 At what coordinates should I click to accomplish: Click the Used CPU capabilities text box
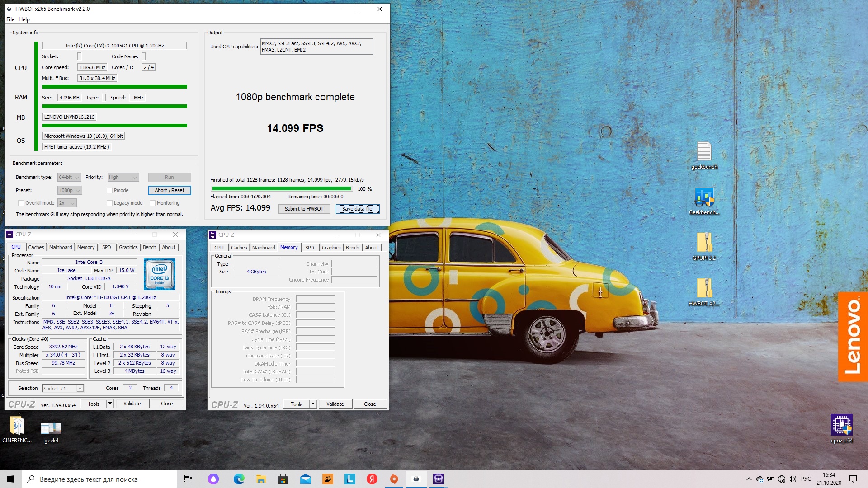(316, 47)
